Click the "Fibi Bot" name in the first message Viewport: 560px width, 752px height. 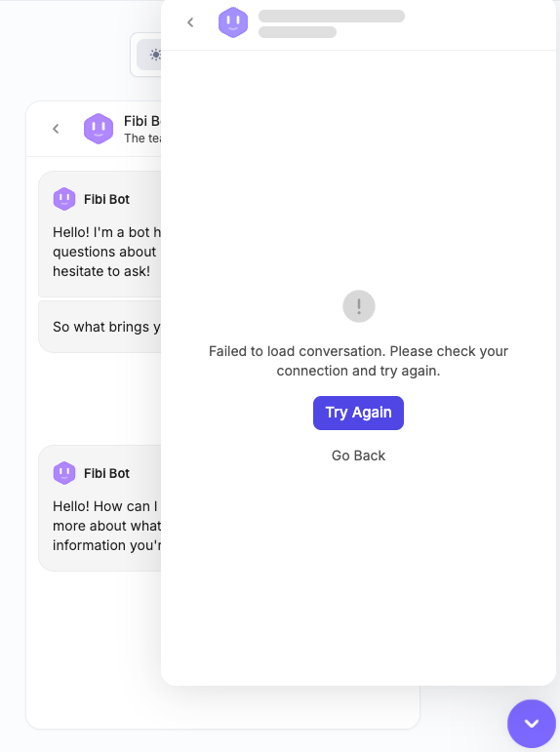tap(106, 199)
